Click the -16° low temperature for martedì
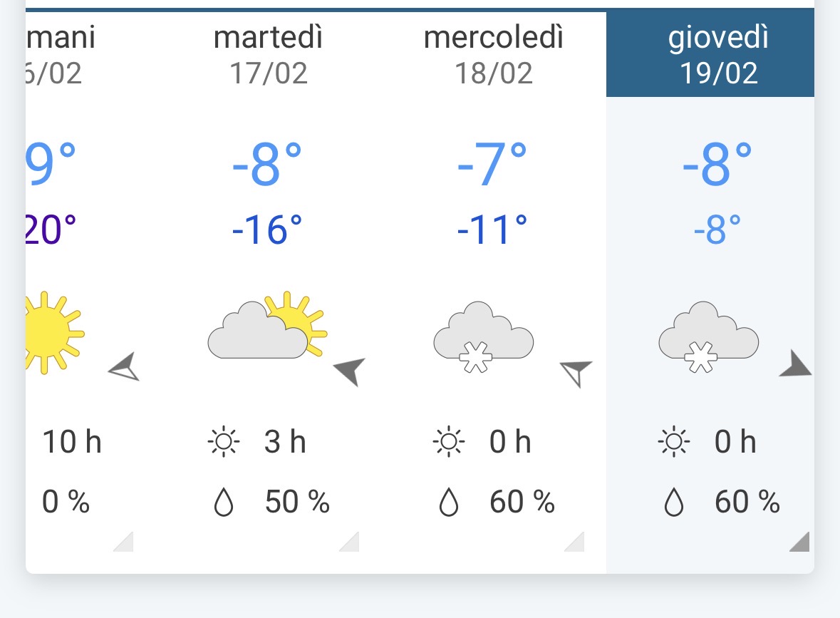 pyautogui.click(x=267, y=230)
